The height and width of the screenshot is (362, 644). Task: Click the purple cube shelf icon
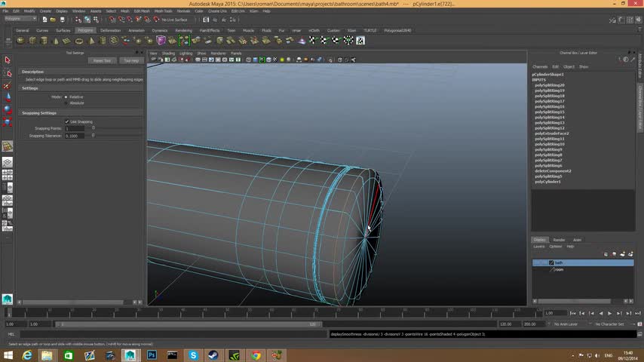(161, 40)
